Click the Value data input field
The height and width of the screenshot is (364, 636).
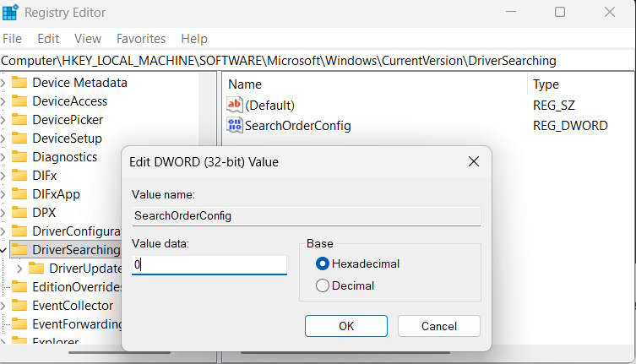coord(209,265)
